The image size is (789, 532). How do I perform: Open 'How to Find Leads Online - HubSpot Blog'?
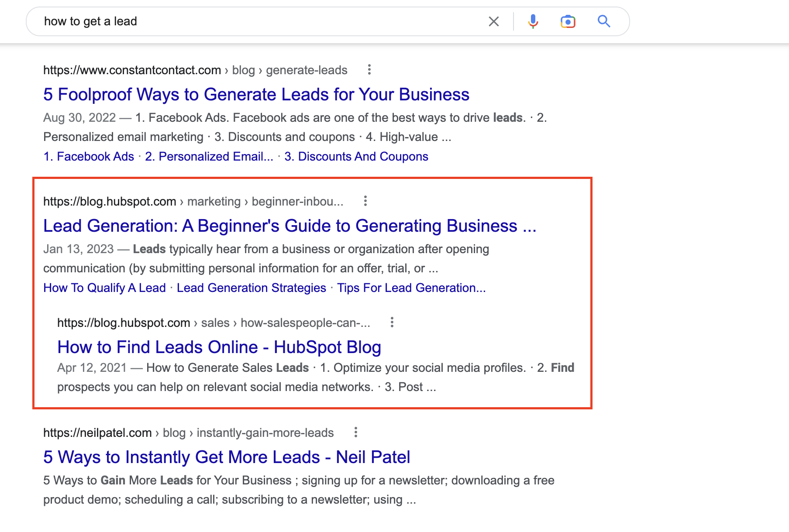219,347
